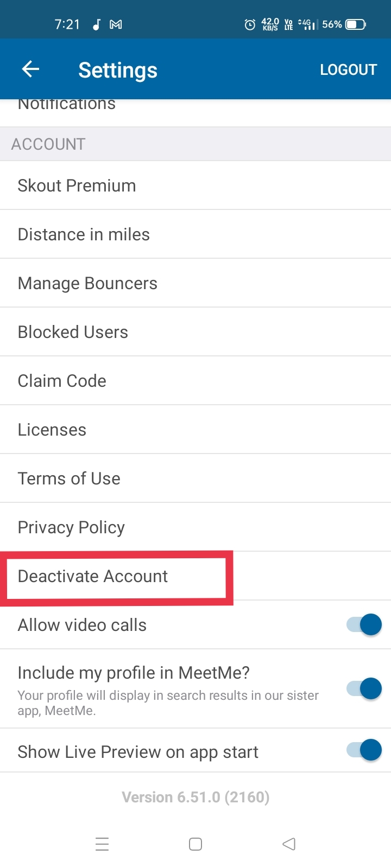Open Manage Bouncers

pyautogui.click(x=87, y=283)
